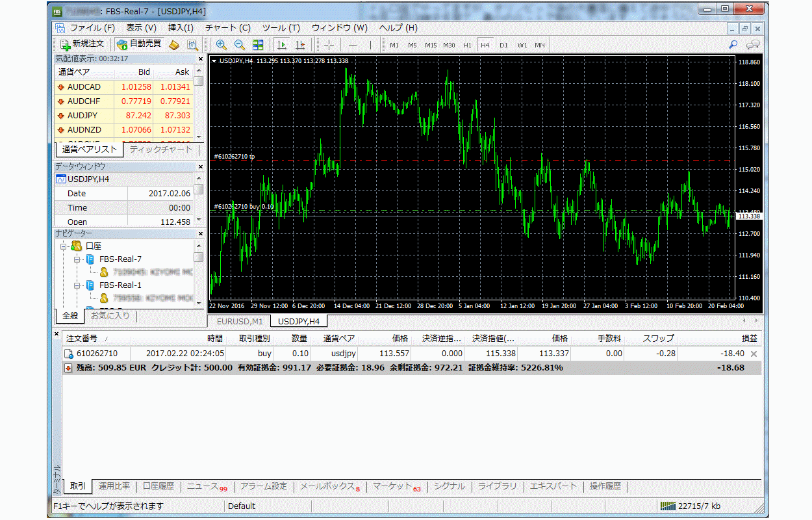The width and height of the screenshot is (812, 520).
Task: Switch chart to the D1 timeframe
Action: [503, 45]
